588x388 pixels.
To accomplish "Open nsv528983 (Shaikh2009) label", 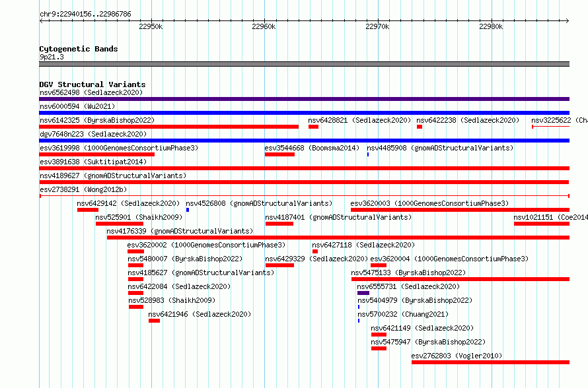I will tap(172, 300).
